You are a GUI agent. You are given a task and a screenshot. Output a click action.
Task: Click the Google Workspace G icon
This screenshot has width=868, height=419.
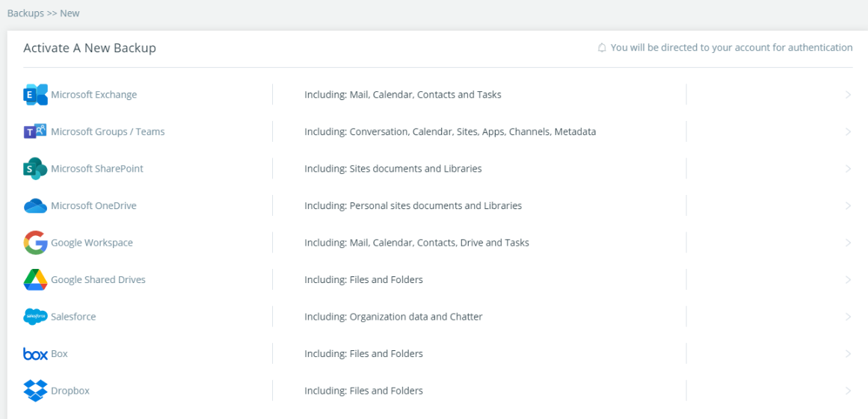coord(35,243)
